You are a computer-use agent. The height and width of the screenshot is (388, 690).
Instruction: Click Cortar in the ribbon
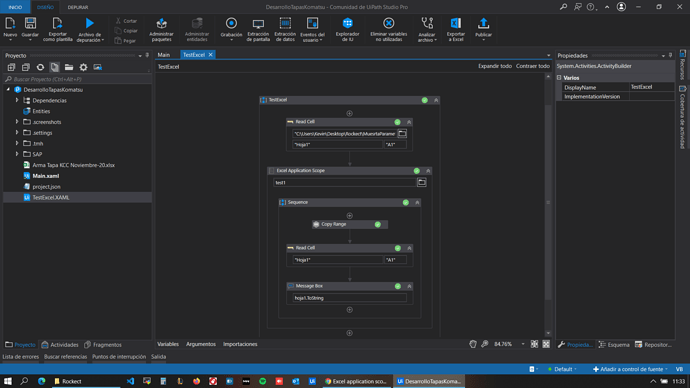[x=126, y=21]
